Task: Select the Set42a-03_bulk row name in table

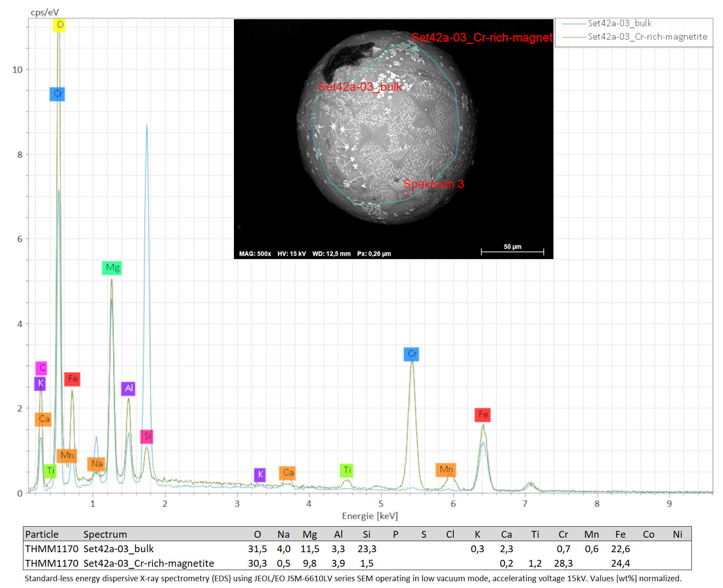Action: click(x=118, y=549)
